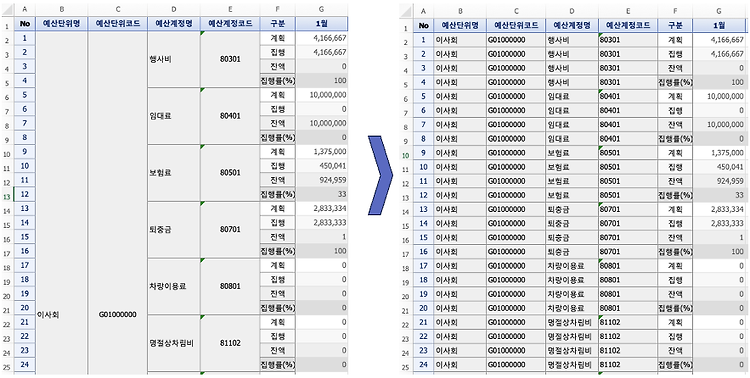Screen dimensions: 750x378
Task: Select merged '80501' cell in merged sheet
Action: tap(230, 173)
